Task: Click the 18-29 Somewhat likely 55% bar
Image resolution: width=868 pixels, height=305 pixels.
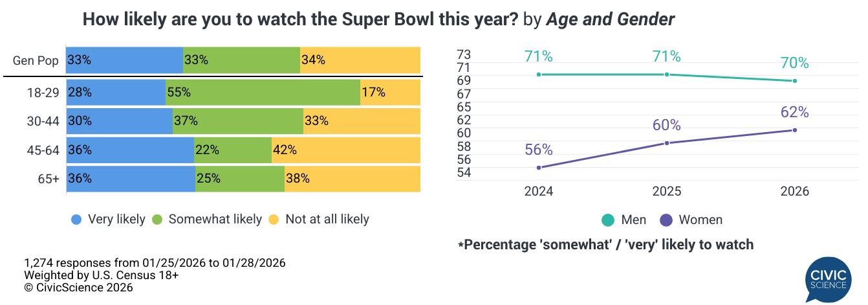Action: [x=263, y=92]
